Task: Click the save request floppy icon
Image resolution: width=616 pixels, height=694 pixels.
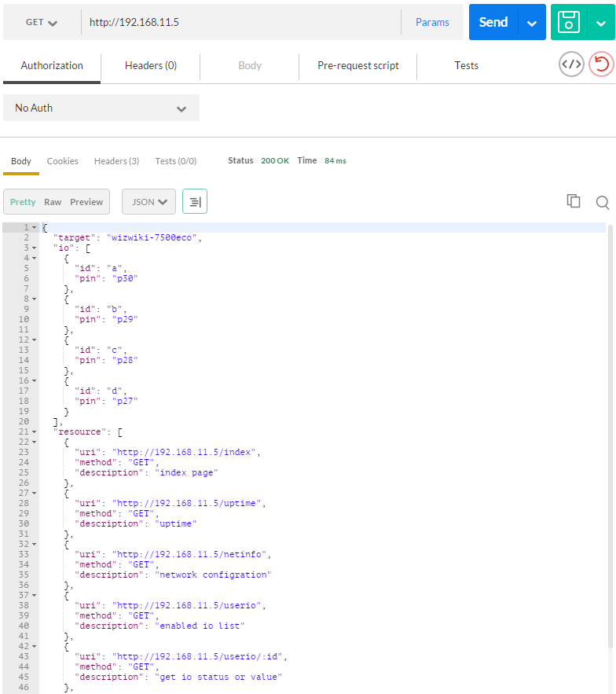Action: pos(569,22)
